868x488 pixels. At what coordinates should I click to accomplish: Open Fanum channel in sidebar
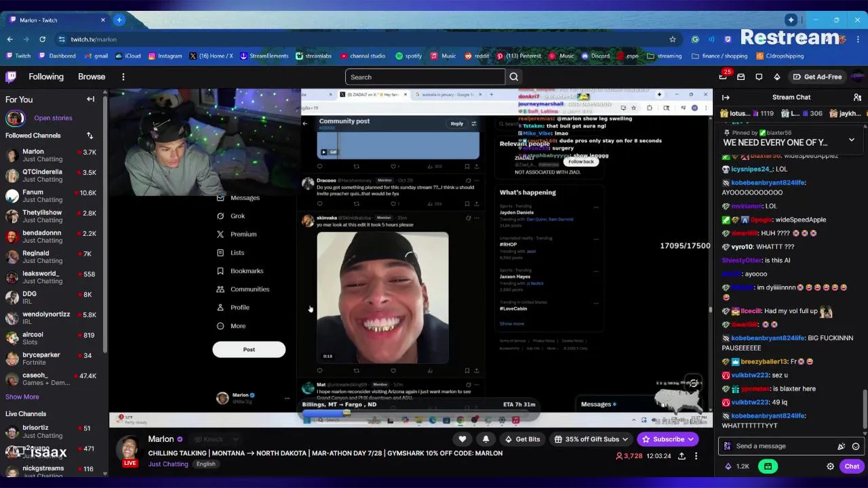click(x=53, y=196)
